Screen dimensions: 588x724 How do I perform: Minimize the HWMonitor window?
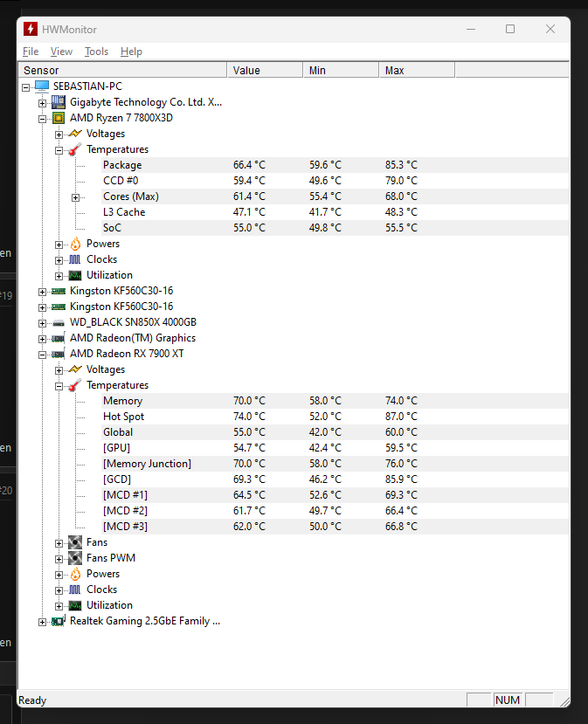coord(471,29)
